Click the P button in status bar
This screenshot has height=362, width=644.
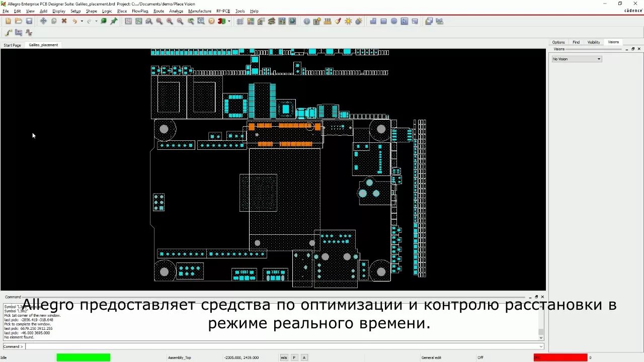294,357
